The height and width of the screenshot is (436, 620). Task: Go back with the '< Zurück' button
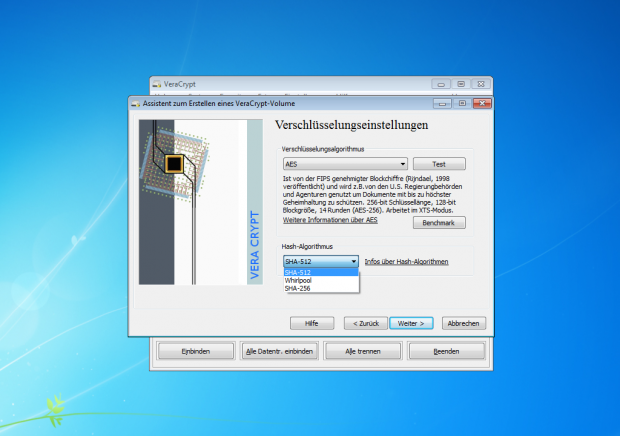364,323
